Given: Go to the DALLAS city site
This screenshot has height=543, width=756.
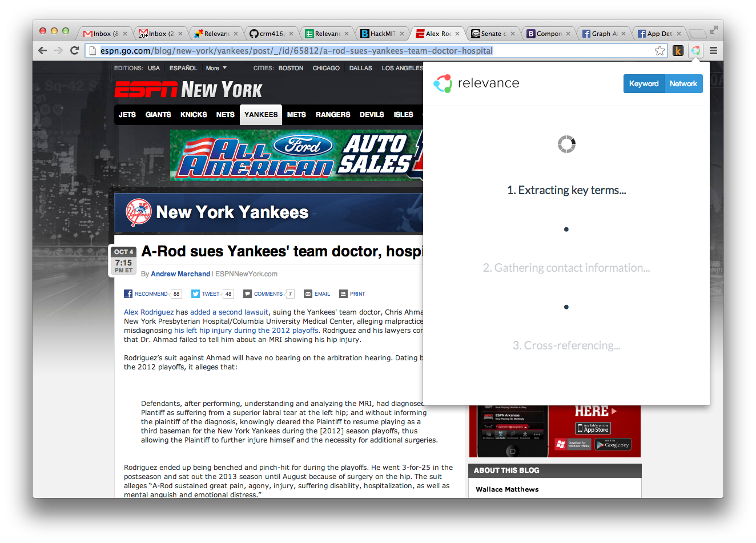Looking at the screenshot, I should click(361, 68).
